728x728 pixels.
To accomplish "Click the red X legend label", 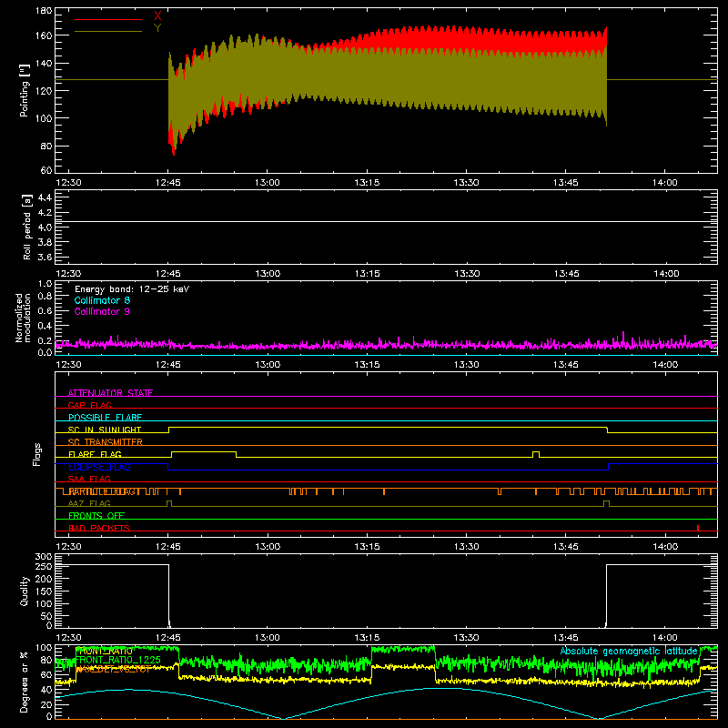I will pyautogui.click(x=157, y=16).
